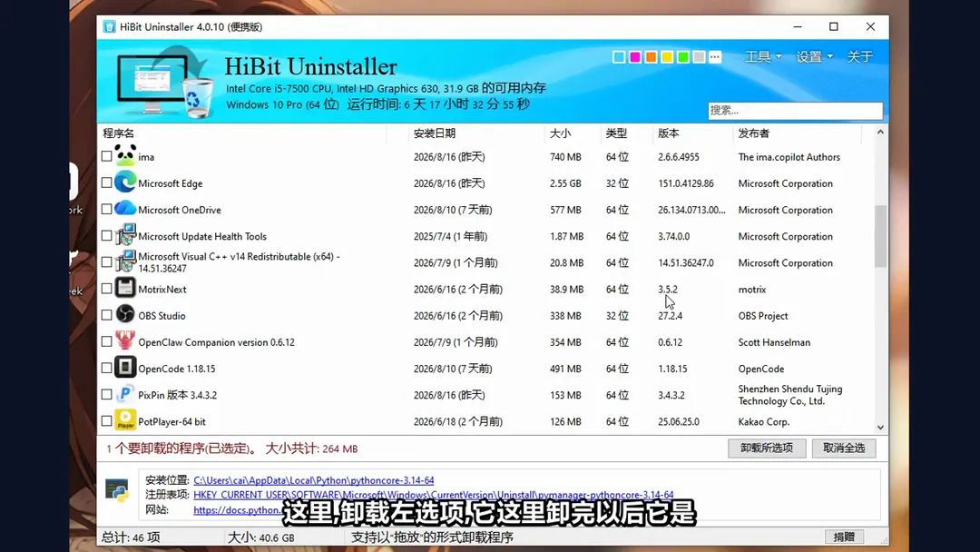This screenshot has width=980, height=552.
Task: Click the OpenCode app icon
Action: point(125,368)
